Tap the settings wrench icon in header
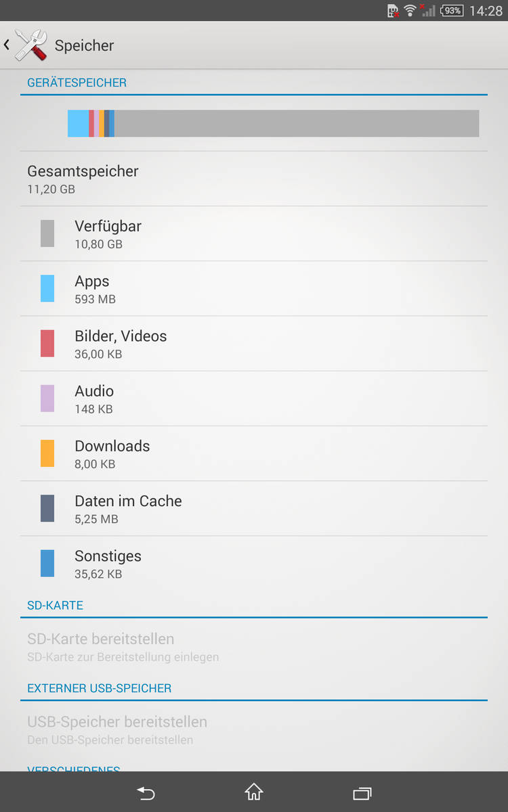This screenshot has height=812, width=508. 30,45
